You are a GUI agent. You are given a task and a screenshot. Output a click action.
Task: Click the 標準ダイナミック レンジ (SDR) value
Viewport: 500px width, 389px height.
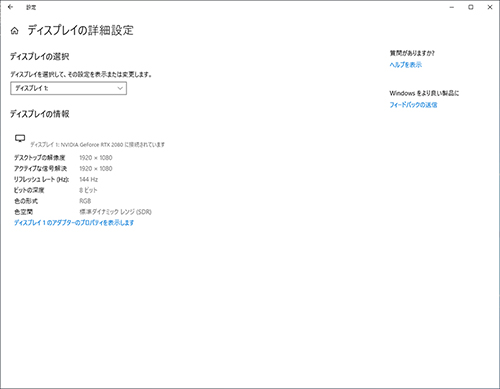(115, 212)
